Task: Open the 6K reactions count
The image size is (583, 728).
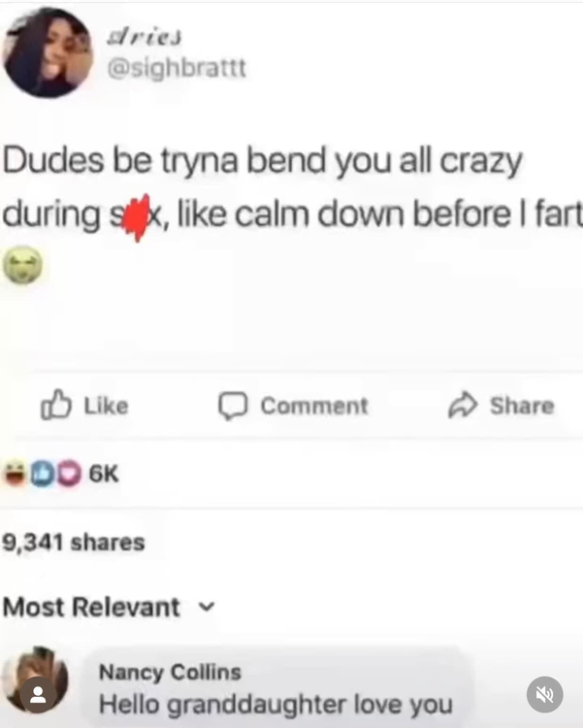Action: pyautogui.click(x=104, y=474)
